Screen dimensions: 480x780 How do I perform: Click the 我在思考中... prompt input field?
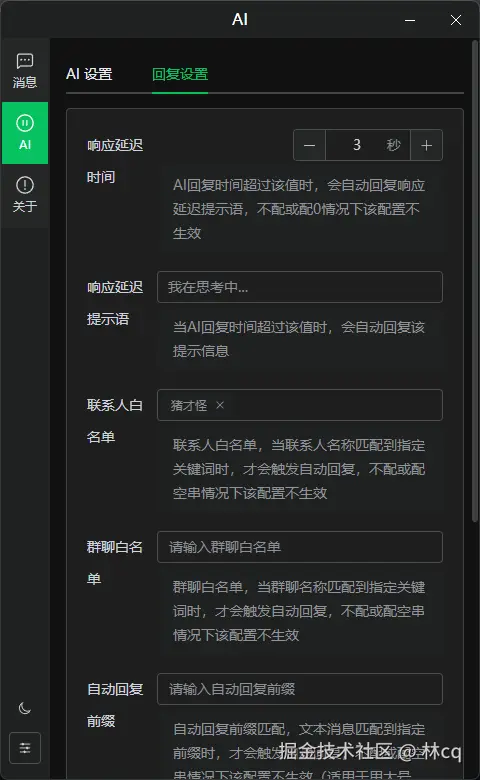tap(300, 287)
